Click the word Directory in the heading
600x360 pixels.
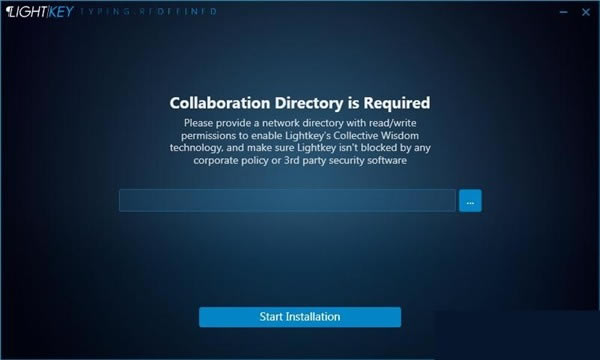click(309, 103)
